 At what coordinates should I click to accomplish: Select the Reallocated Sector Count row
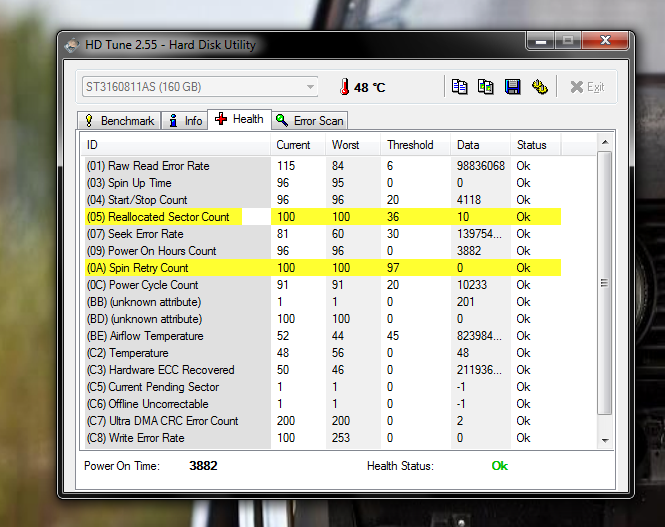click(x=321, y=217)
